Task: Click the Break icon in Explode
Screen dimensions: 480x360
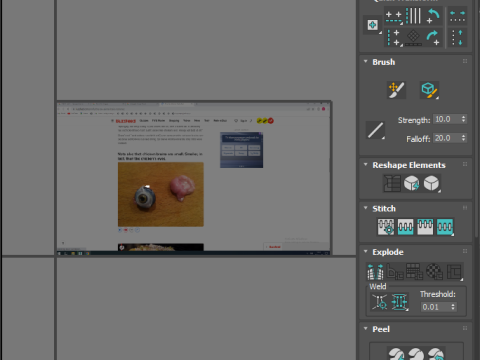Action: (375, 272)
